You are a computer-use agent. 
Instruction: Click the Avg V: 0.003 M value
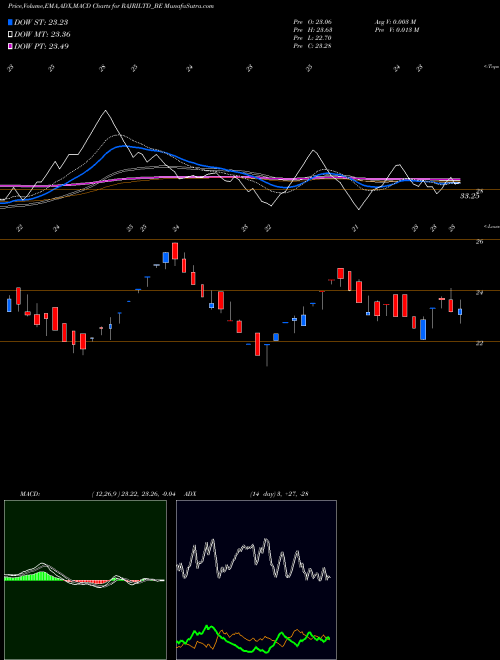point(395,22)
